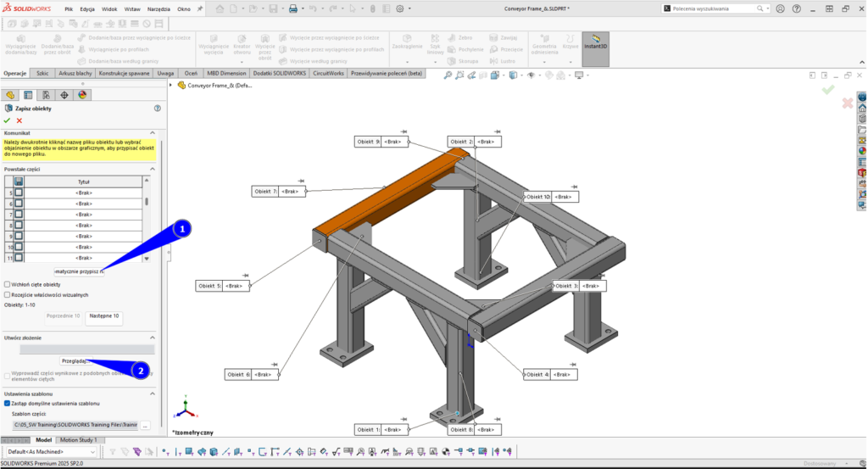This screenshot has width=868, height=469.
Task: Click the Przeglądaj button
Action: pyautogui.click(x=74, y=360)
